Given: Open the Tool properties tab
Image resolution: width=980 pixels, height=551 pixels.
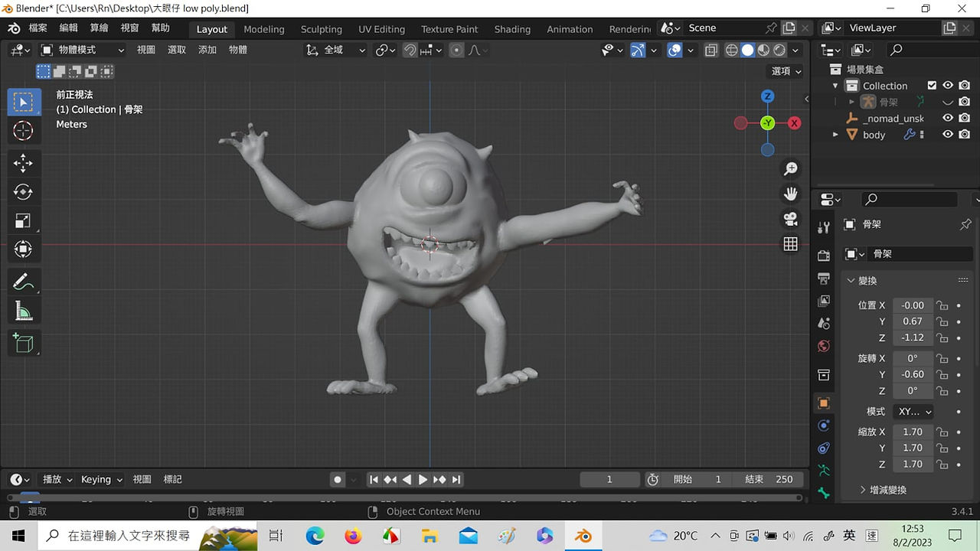Looking at the screenshot, I should point(824,227).
